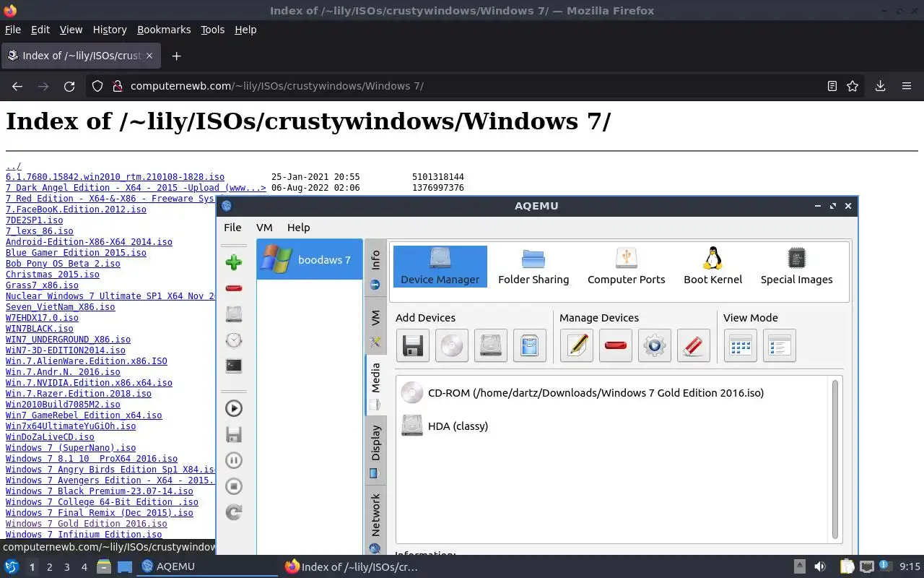Switch to the Info vertical tab
The height and width of the screenshot is (578, 924).
[375, 268]
